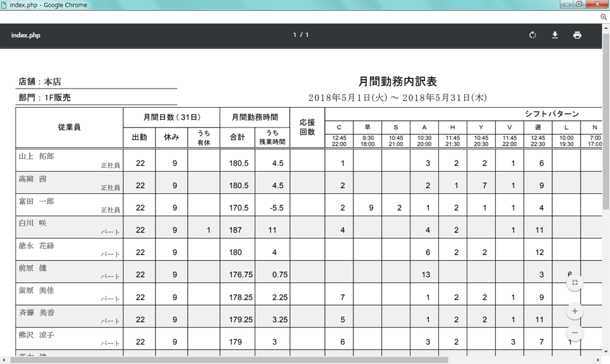Click the fit to page button
This screenshot has width=610, height=364.
575,283
